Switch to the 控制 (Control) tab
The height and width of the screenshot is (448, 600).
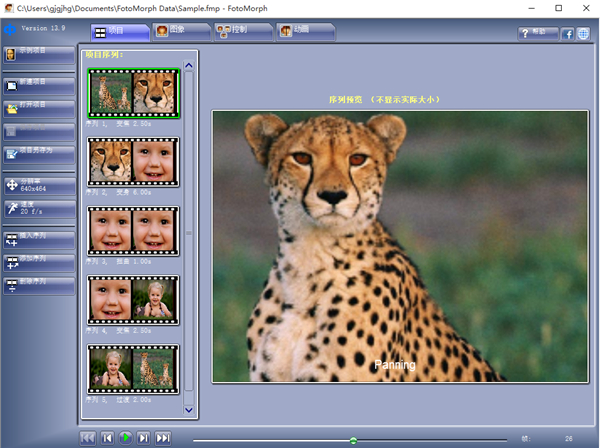243,31
